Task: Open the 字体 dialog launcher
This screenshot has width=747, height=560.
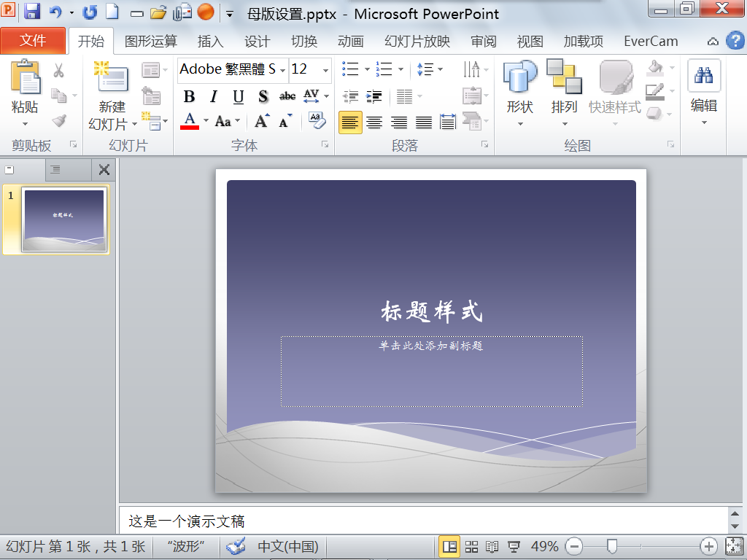Action: (x=325, y=144)
